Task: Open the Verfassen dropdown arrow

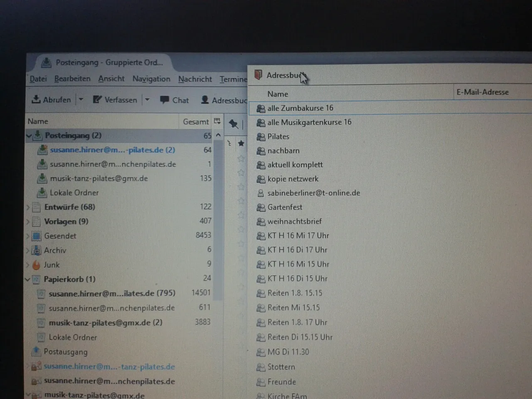Action: coord(147,100)
